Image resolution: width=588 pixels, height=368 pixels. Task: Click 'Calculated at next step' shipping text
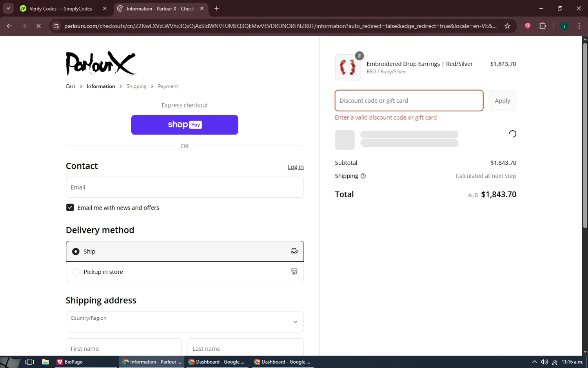pos(486,176)
